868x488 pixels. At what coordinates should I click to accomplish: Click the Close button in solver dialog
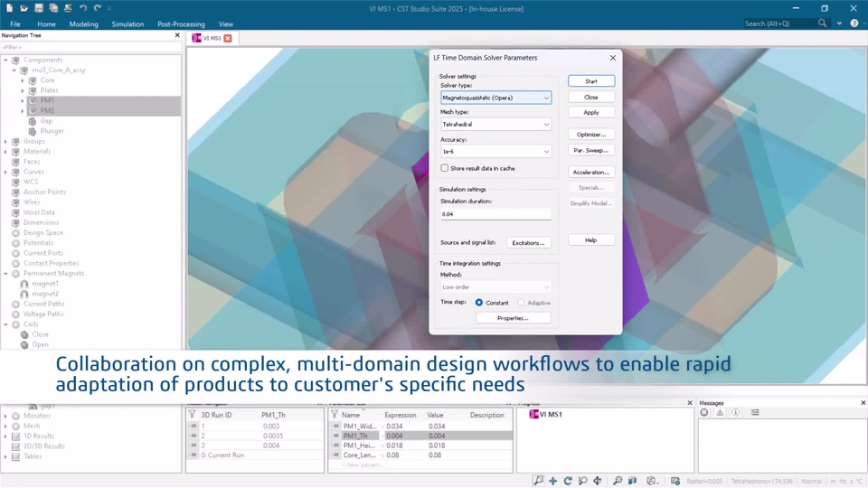(591, 97)
